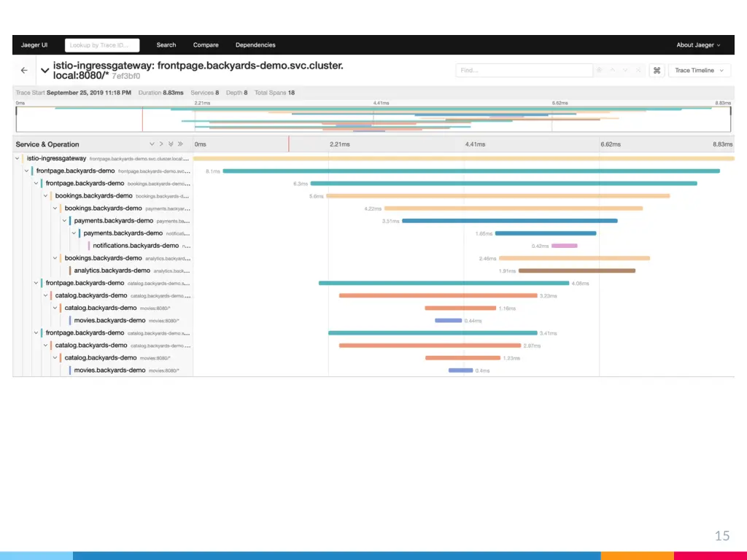Click the back arrow beside the trace title
The height and width of the screenshot is (560, 747).
tap(24, 71)
